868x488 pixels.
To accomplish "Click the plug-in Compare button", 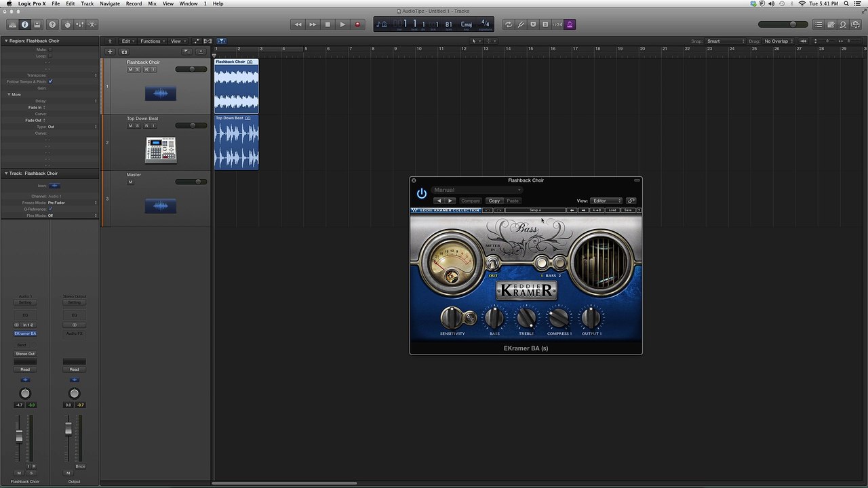I will 471,201.
